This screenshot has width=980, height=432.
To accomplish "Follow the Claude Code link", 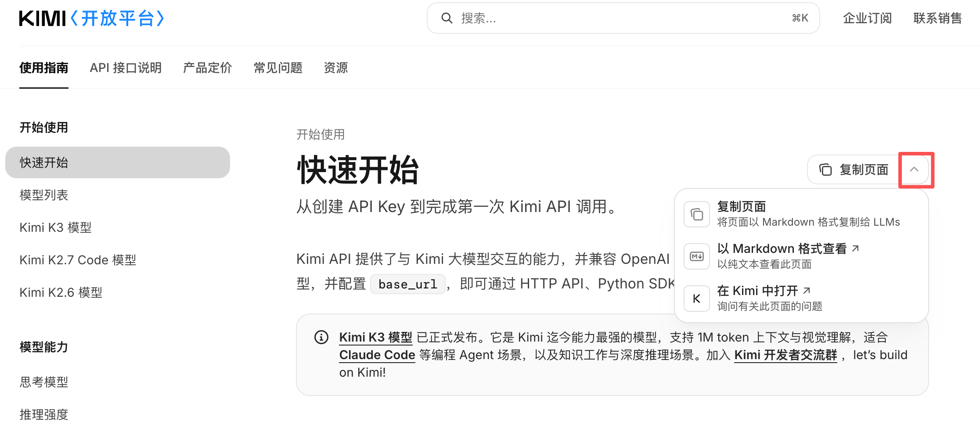I will tap(377, 355).
